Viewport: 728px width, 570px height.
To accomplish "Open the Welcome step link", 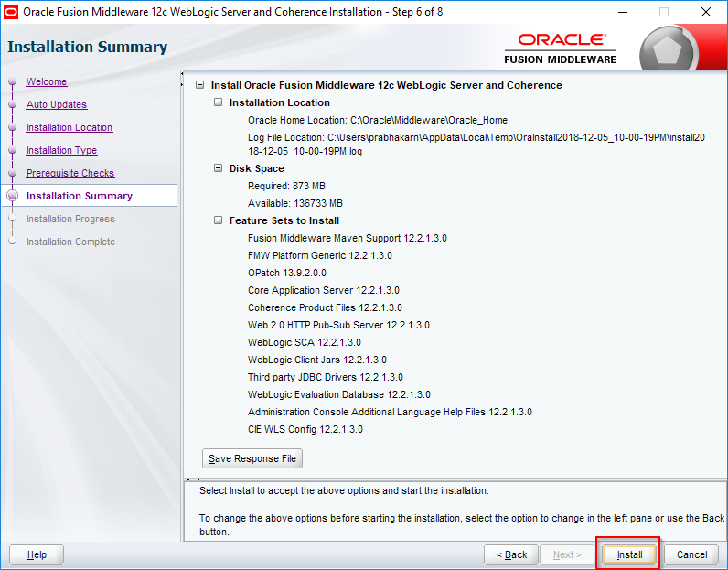I will [x=47, y=81].
